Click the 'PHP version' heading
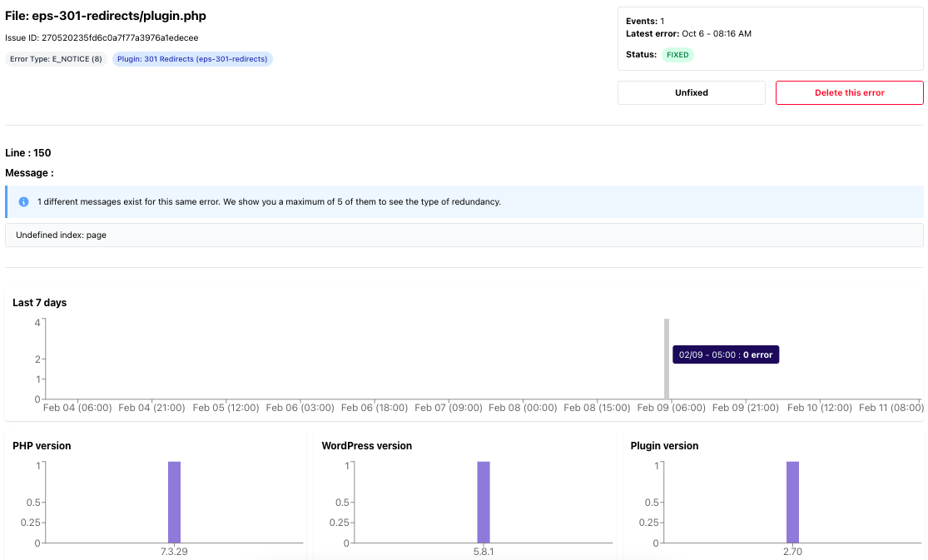The width and height of the screenshot is (928, 560). [x=42, y=446]
